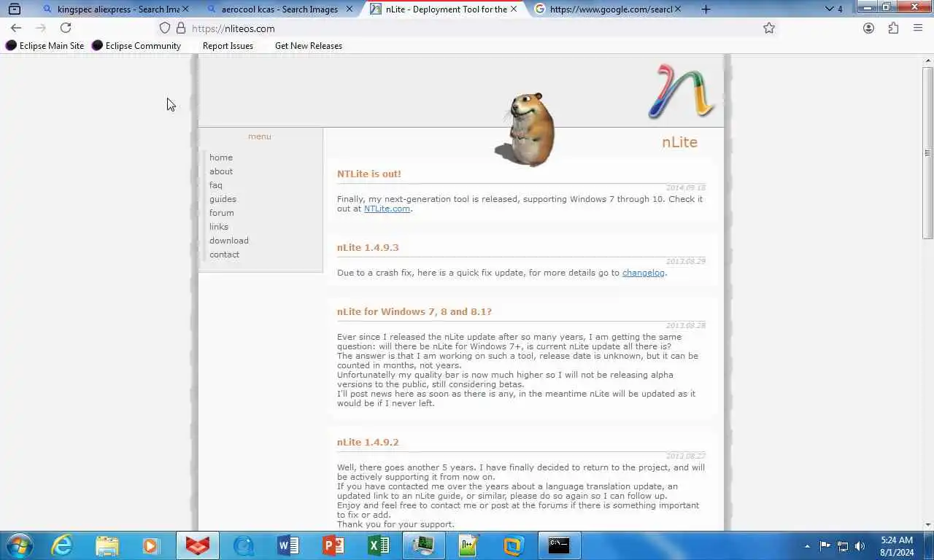Screen dimensions: 934x560
Task: Open the guides menu item
Action: (223, 199)
